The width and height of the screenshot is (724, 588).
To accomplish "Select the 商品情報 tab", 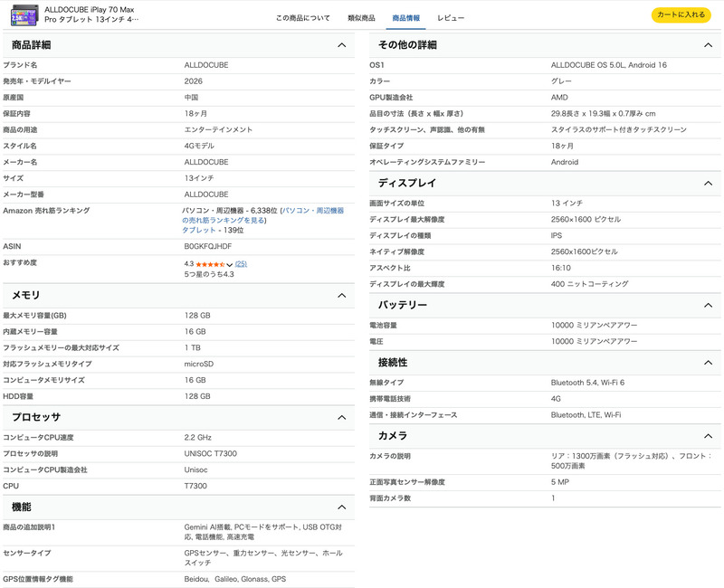I will (405, 18).
